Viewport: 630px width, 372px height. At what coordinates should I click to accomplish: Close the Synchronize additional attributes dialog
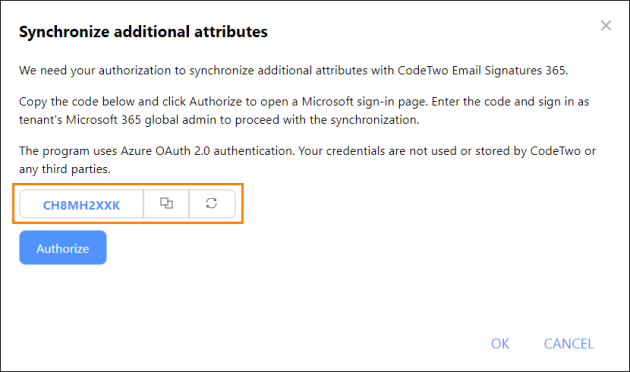coord(606,26)
